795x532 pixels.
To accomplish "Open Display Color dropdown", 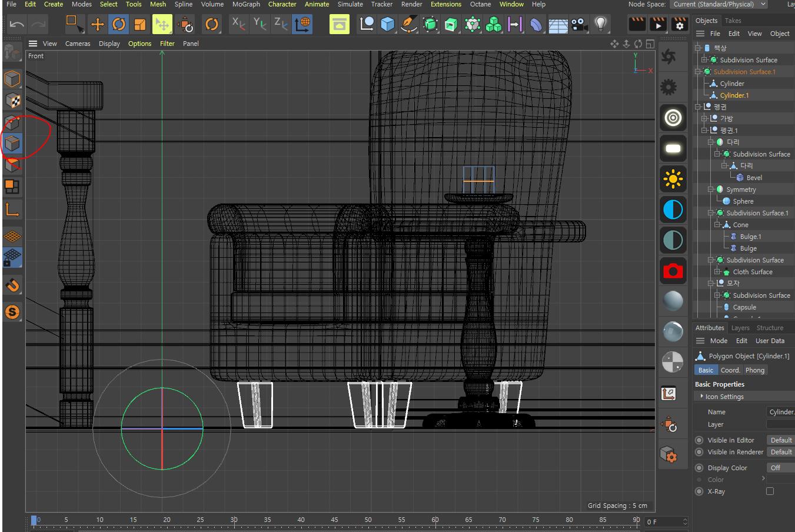I will pos(780,468).
